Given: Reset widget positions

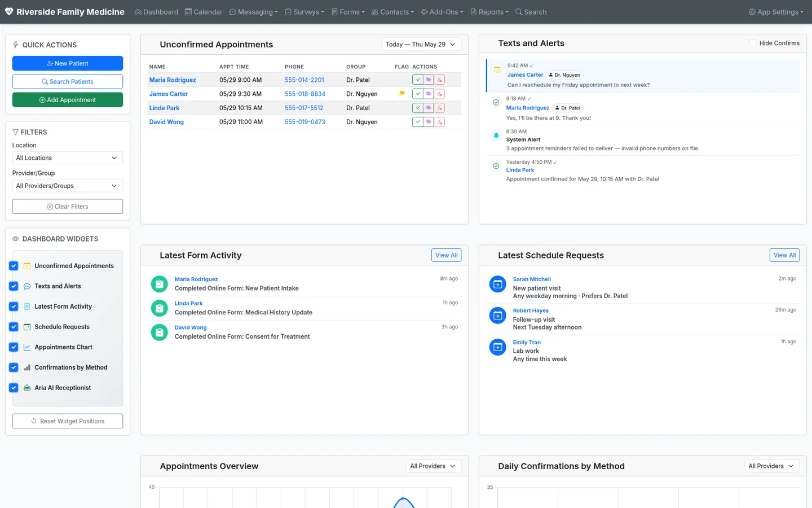Looking at the screenshot, I should tap(68, 421).
